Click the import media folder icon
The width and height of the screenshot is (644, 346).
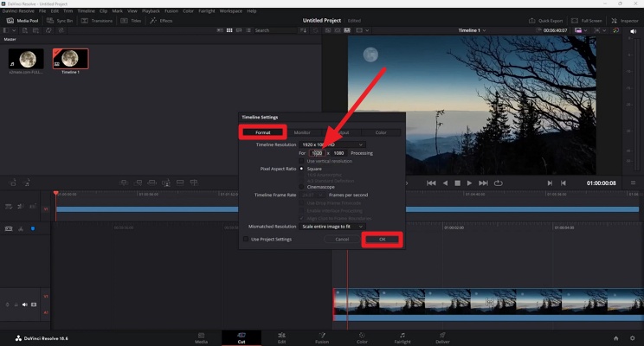coord(36,30)
